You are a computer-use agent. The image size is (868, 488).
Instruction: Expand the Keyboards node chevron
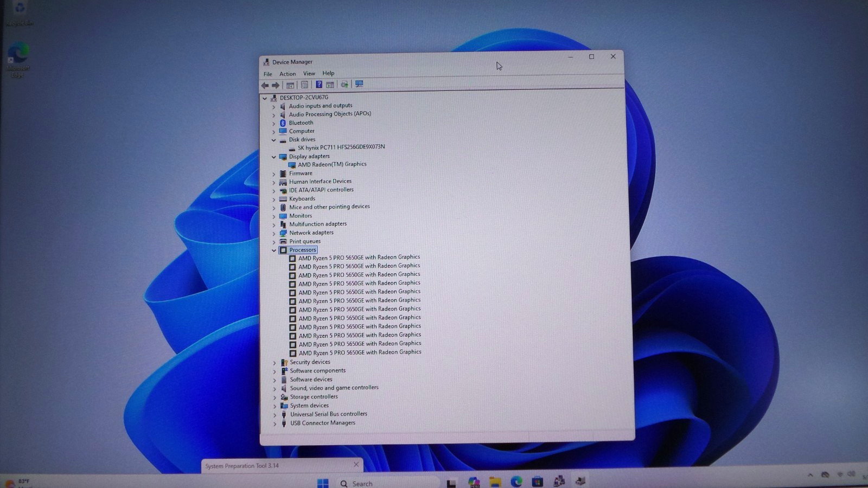pos(273,200)
